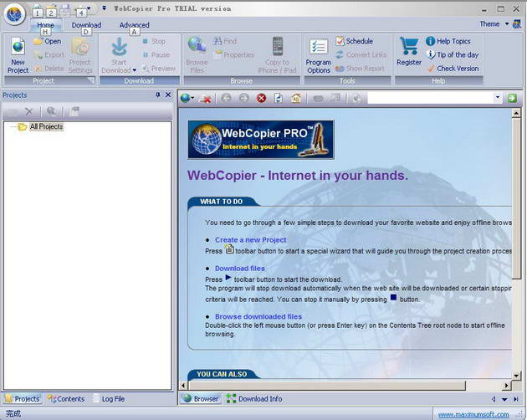Click the vertical scrollbar down arrow
Screen dimensions: 527x420
pos(516,376)
